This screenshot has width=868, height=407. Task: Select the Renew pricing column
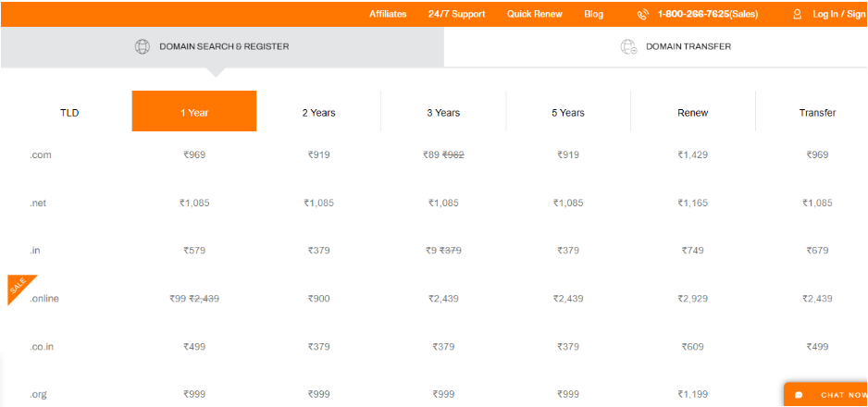point(692,112)
